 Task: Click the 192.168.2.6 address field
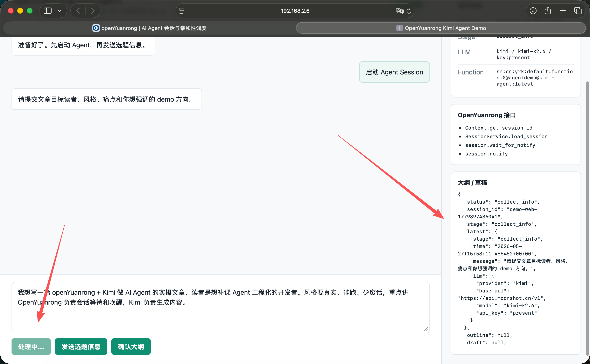pos(295,11)
